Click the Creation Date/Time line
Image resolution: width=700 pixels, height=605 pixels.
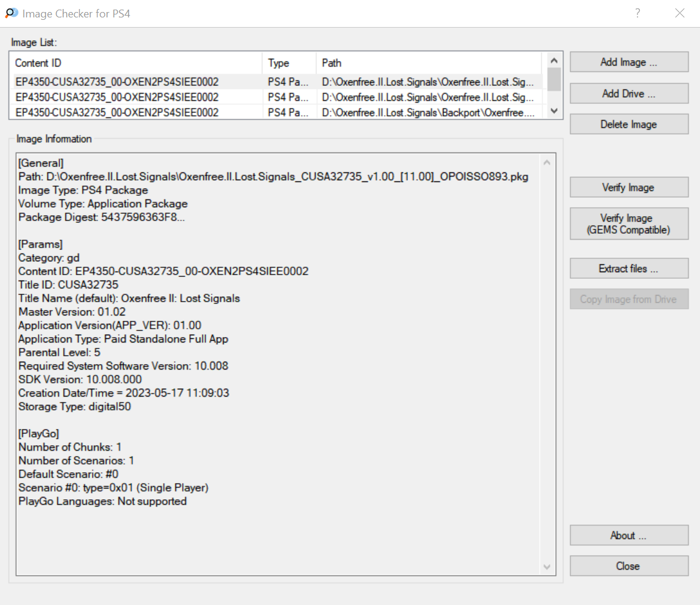[x=124, y=393]
